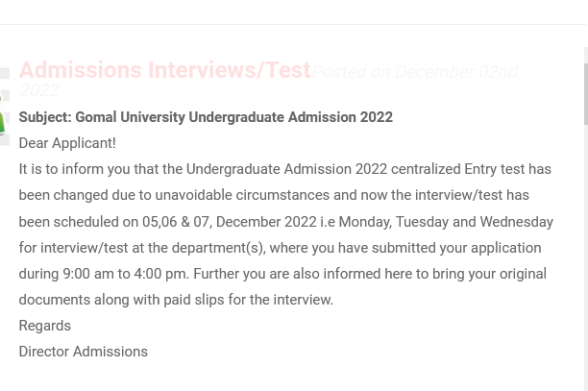Select the bold Subject: Gomal University line
Viewport: 588px width, 391px height.
coord(206,117)
